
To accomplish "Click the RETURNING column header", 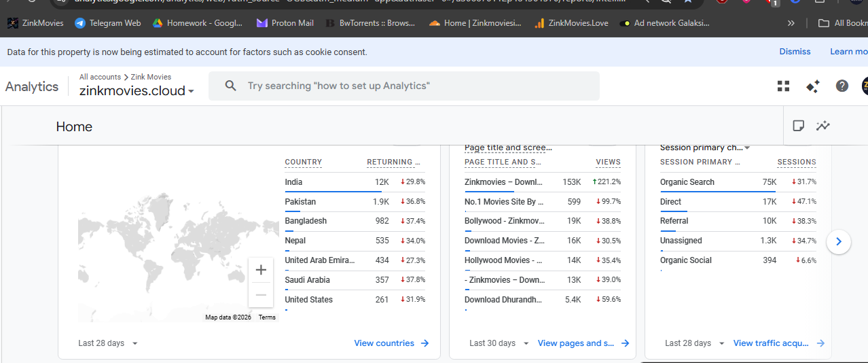I will (x=394, y=162).
